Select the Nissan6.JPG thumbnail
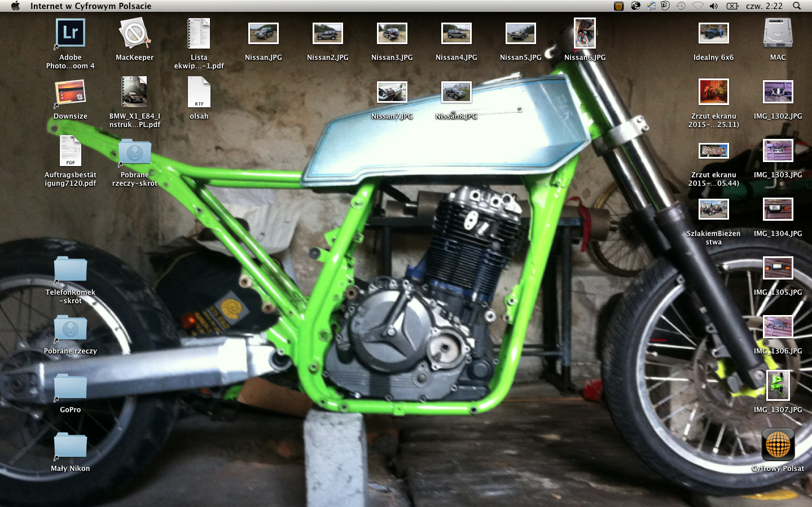Viewport: 812px width, 507px height. click(x=585, y=33)
